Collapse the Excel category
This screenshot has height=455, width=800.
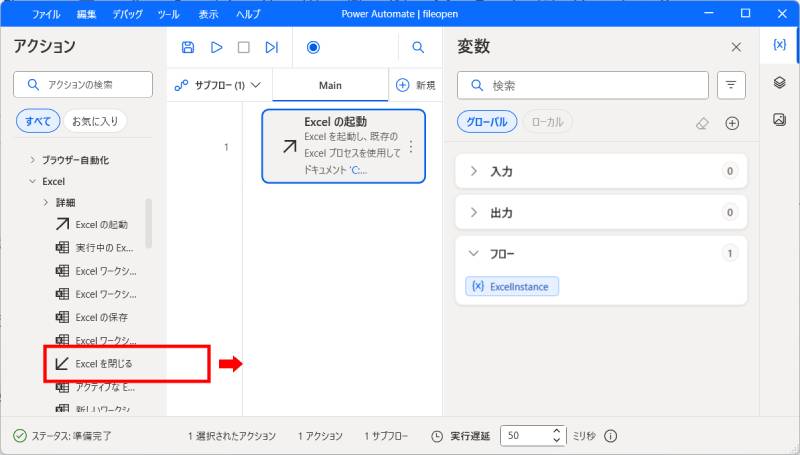33,182
